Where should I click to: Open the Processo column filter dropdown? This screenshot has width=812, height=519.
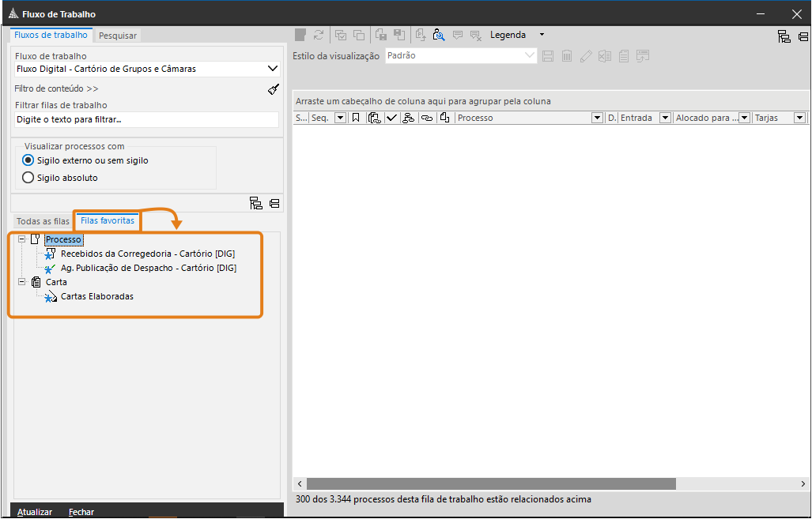click(x=597, y=118)
